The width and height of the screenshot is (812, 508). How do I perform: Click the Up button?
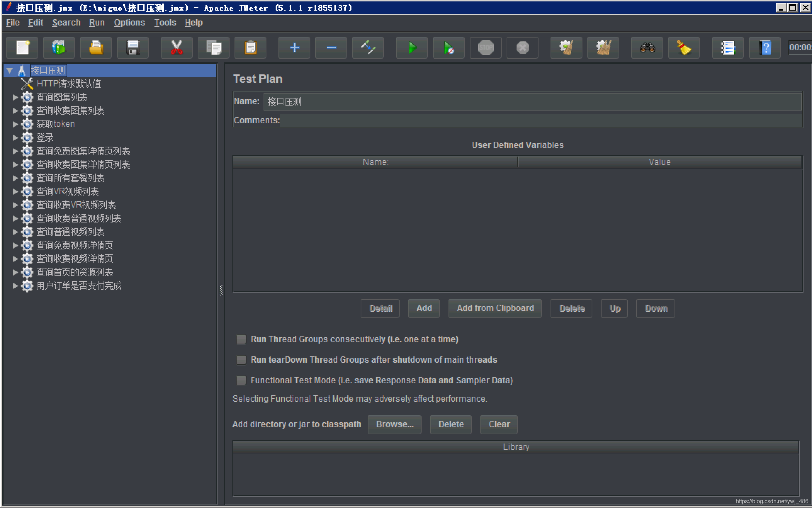(x=614, y=309)
